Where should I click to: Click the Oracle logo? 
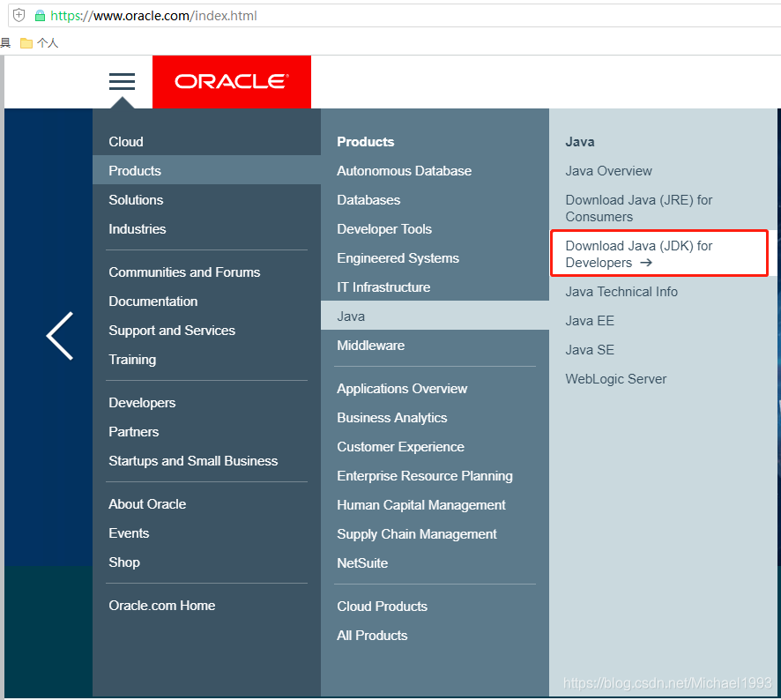pyautogui.click(x=232, y=82)
